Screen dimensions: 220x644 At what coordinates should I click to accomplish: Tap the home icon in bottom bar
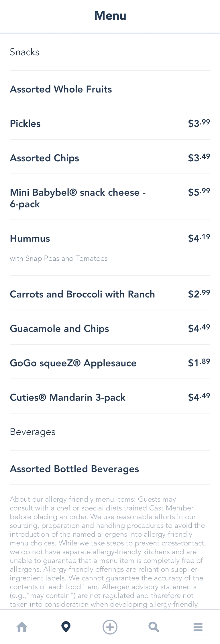click(22, 627)
